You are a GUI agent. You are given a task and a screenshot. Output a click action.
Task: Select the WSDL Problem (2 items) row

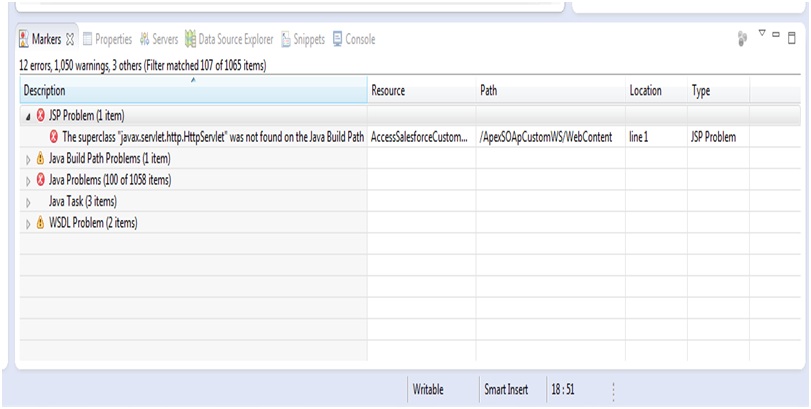pyautogui.click(x=410, y=223)
